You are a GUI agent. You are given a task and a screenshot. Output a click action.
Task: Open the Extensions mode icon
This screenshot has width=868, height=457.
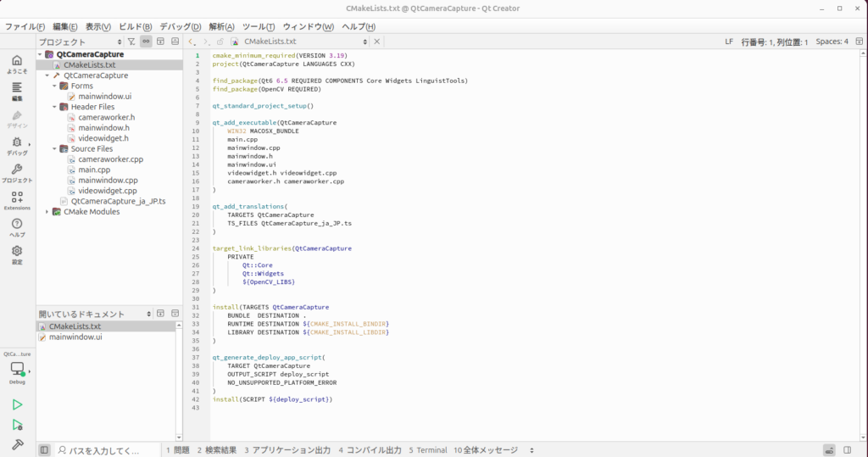pyautogui.click(x=17, y=200)
